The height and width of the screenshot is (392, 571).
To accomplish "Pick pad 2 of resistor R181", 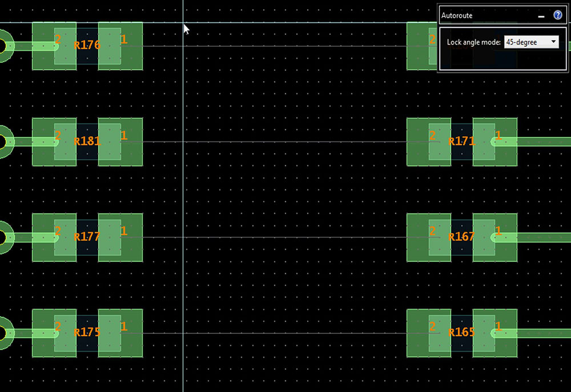I will click(54, 142).
